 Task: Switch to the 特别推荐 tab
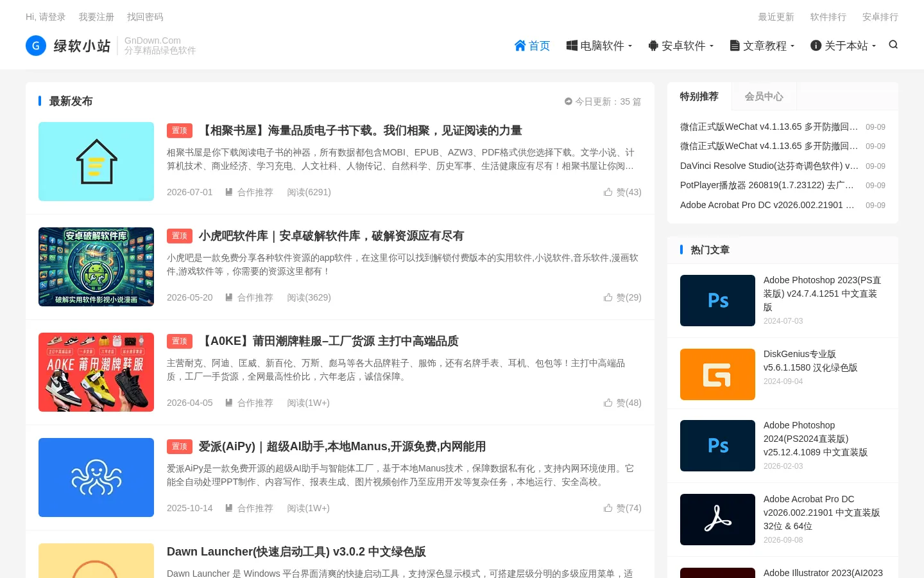pyautogui.click(x=699, y=96)
